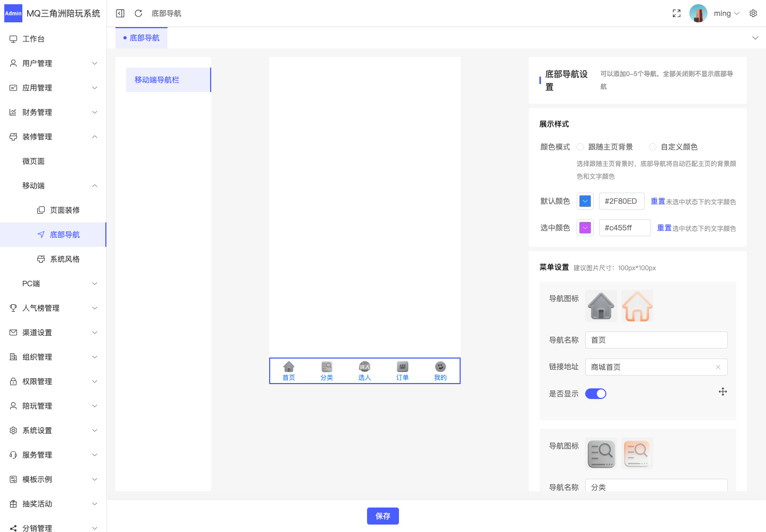
Task: Click the 订单 icon in preview bar
Action: pyautogui.click(x=403, y=367)
